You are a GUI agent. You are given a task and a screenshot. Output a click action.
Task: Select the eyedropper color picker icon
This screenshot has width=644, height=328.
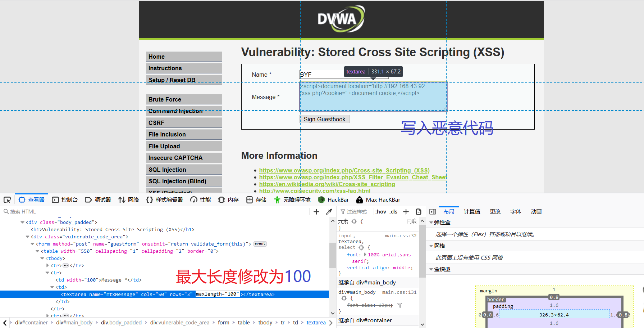pos(329,212)
